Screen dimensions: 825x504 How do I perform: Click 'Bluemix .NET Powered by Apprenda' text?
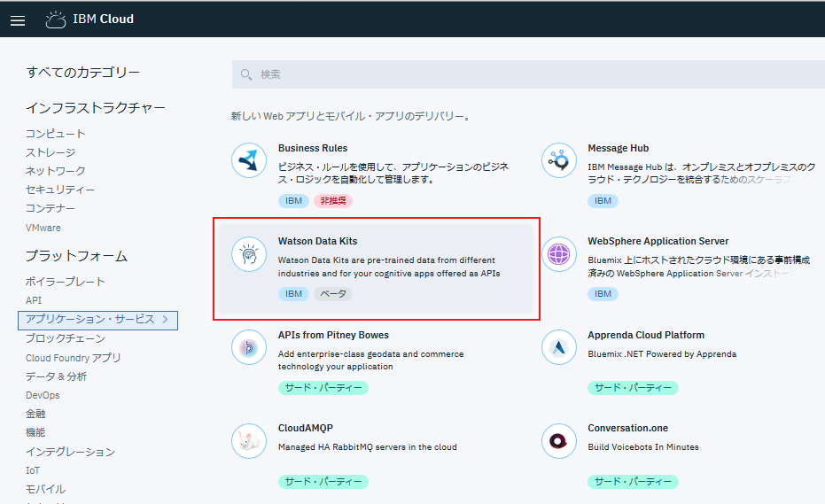(662, 354)
